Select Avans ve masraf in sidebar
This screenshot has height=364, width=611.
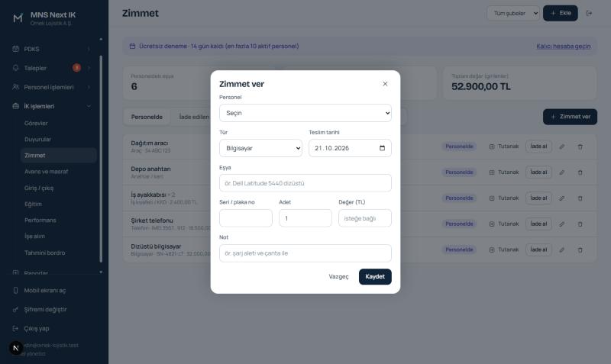click(47, 172)
